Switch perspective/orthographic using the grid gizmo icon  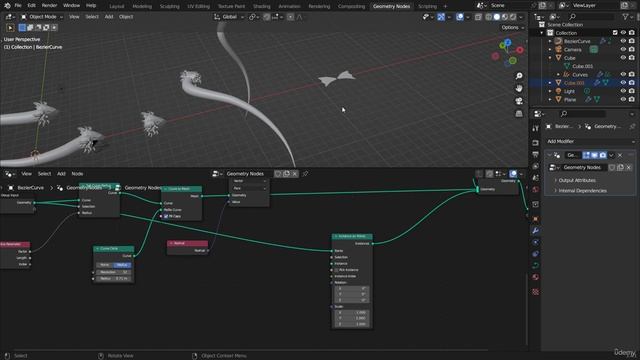[x=519, y=113]
